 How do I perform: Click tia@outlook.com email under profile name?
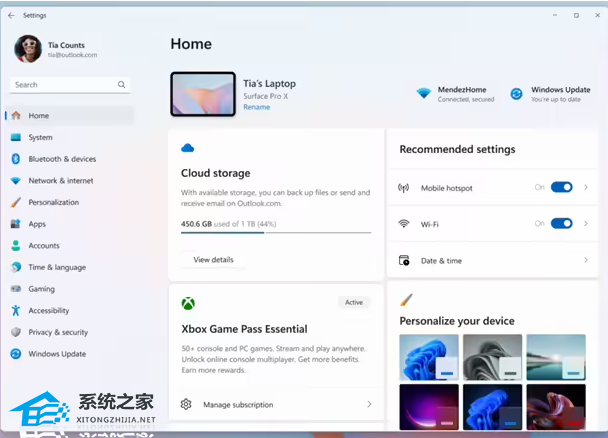pos(73,55)
